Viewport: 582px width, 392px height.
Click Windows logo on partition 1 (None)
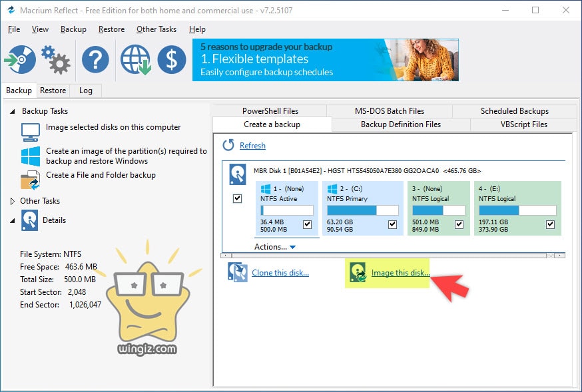tap(266, 189)
